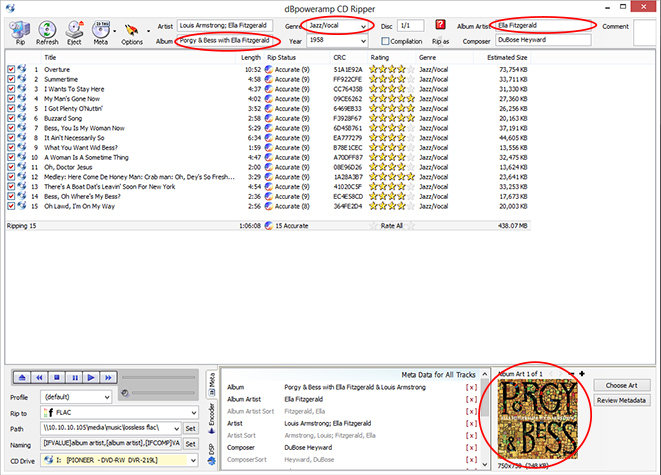Uncheck track 2 Summertime

[x=11, y=79]
